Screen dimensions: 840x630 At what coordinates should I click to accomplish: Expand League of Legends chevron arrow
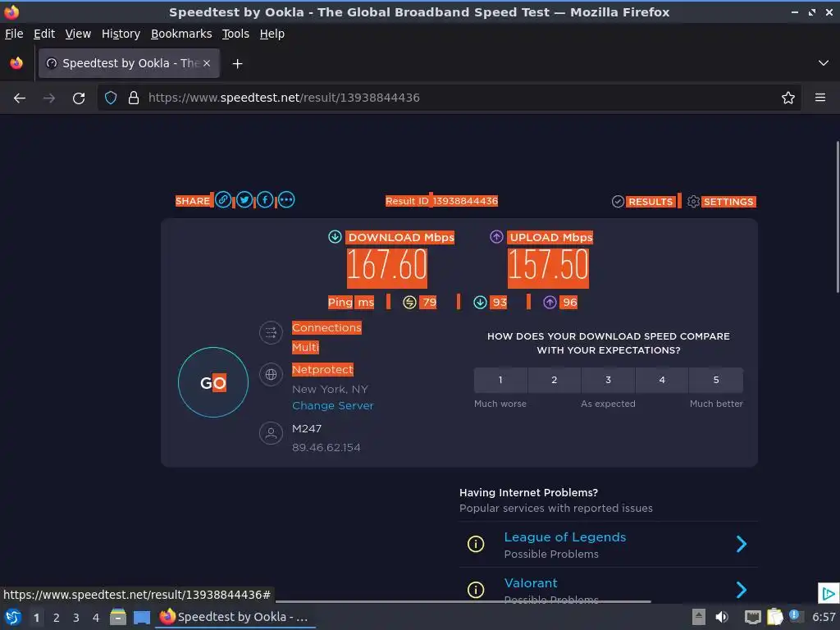742,544
